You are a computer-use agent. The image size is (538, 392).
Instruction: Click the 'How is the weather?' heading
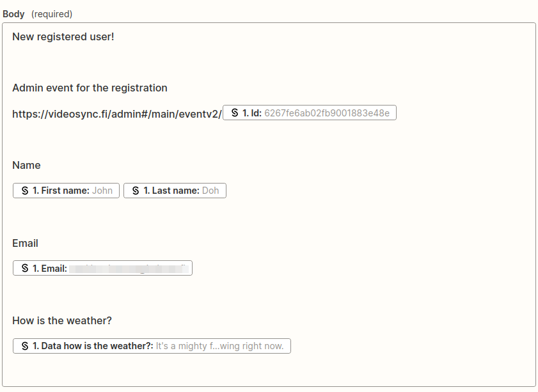coord(61,320)
